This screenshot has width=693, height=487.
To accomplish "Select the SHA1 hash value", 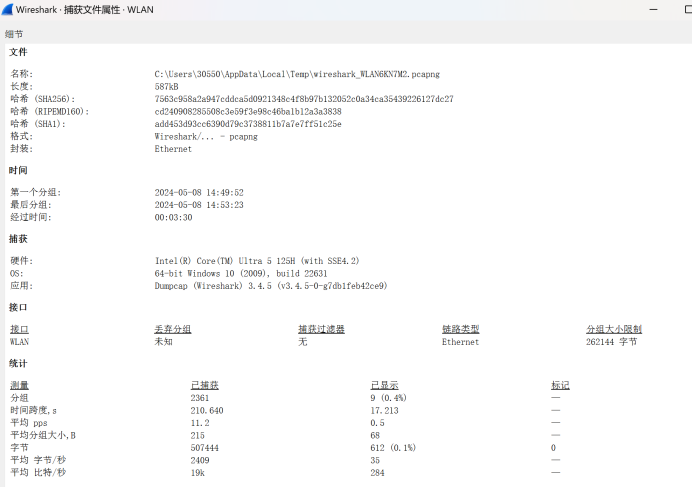I will 248,124.
